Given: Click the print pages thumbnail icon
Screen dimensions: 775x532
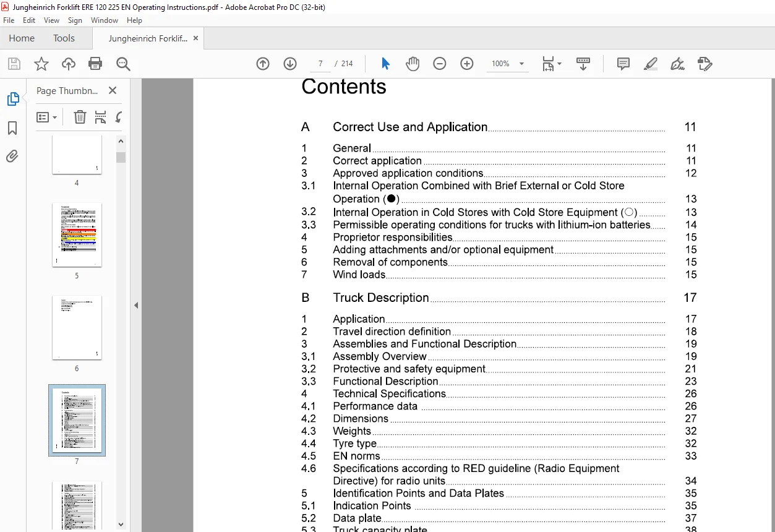Looking at the screenshot, I should pyautogui.click(x=100, y=117).
